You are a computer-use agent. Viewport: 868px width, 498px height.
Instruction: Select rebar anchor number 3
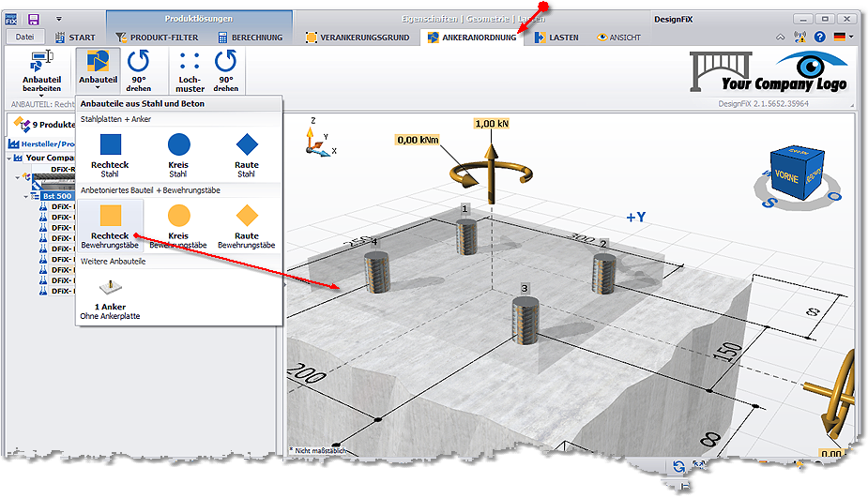(x=525, y=321)
